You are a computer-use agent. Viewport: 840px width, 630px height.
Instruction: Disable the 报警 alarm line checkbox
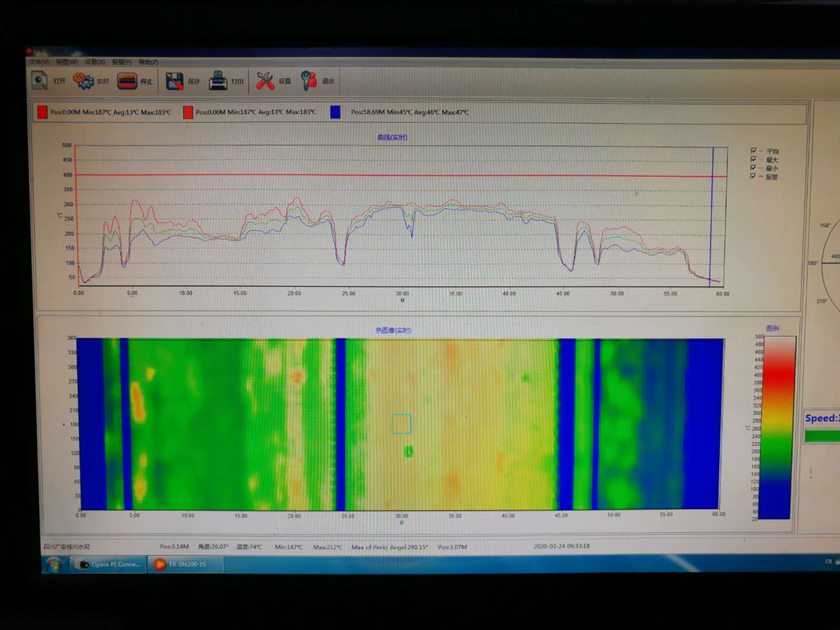tap(754, 176)
